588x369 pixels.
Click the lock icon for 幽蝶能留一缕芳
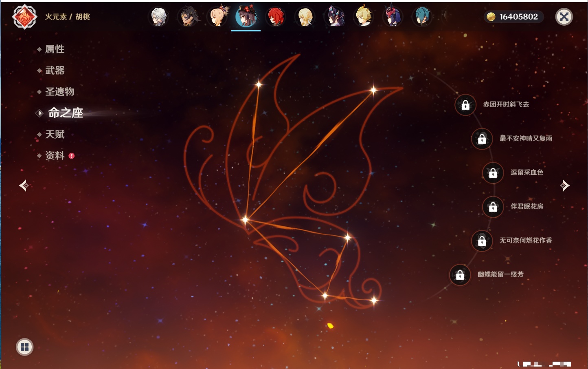pyautogui.click(x=460, y=275)
